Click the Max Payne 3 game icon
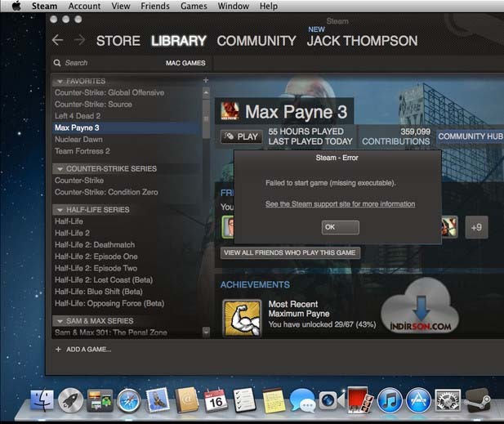Screen dimensions: 504x424 point(230,110)
